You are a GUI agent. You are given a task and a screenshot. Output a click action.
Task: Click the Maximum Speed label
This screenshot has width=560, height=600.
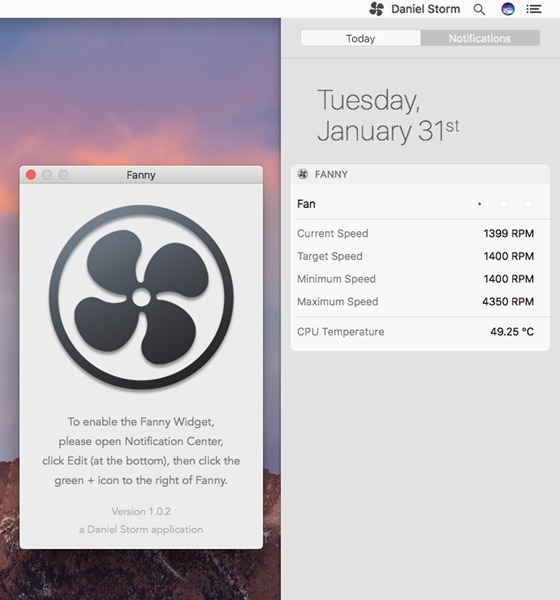click(x=338, y=302)
